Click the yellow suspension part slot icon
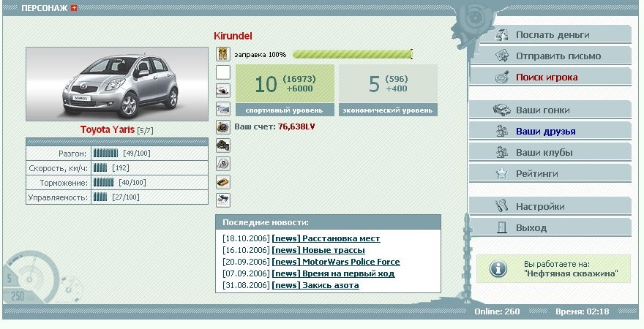644x329 pixels. pyautogui.click(x=223, y=54)
